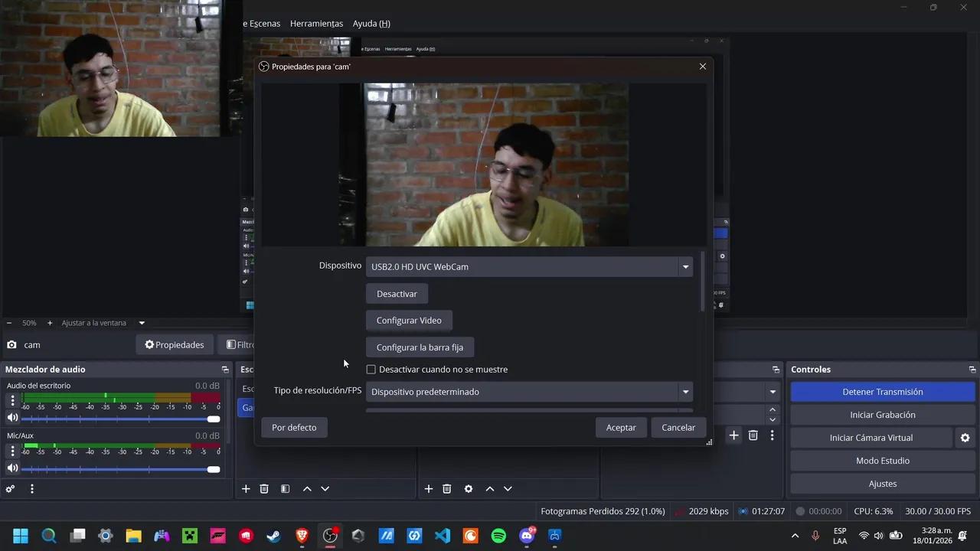This screenshot has height=551, width=980.
Task: Enable Desactivar cuando no se muestre
Action: coord(371,369)
